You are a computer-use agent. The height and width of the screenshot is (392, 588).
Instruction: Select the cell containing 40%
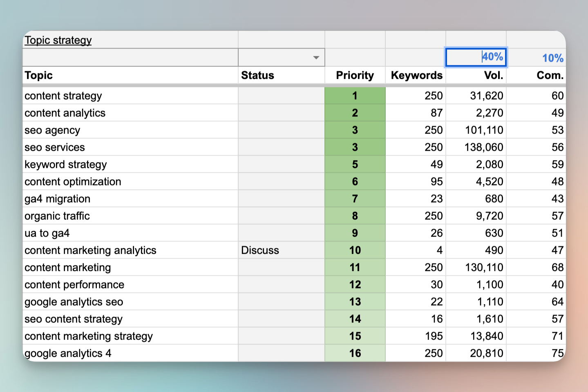coord(476,57)
